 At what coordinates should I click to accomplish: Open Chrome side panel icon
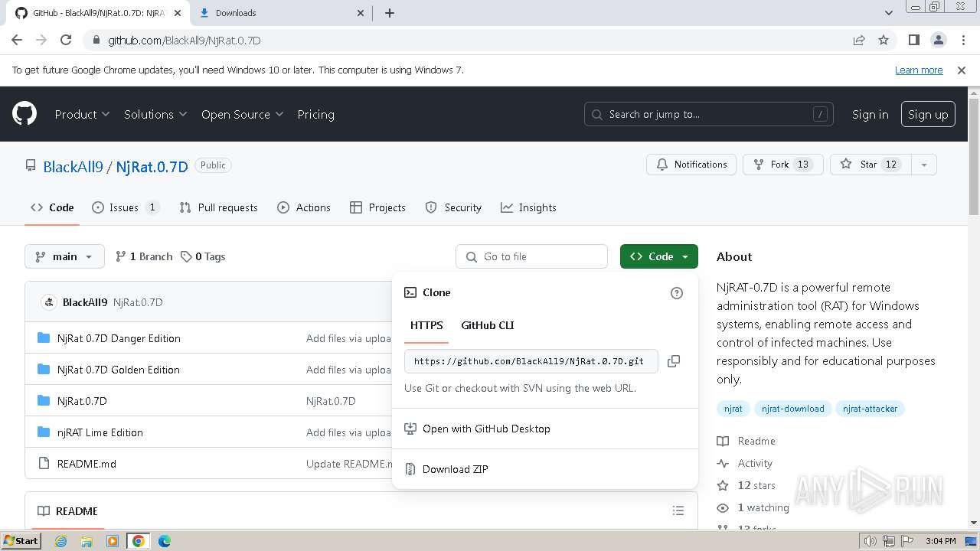coord(914,40)
